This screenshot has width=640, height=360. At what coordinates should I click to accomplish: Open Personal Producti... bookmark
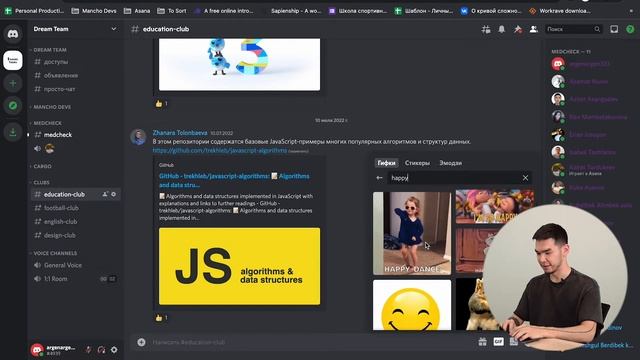click(34, 11)
